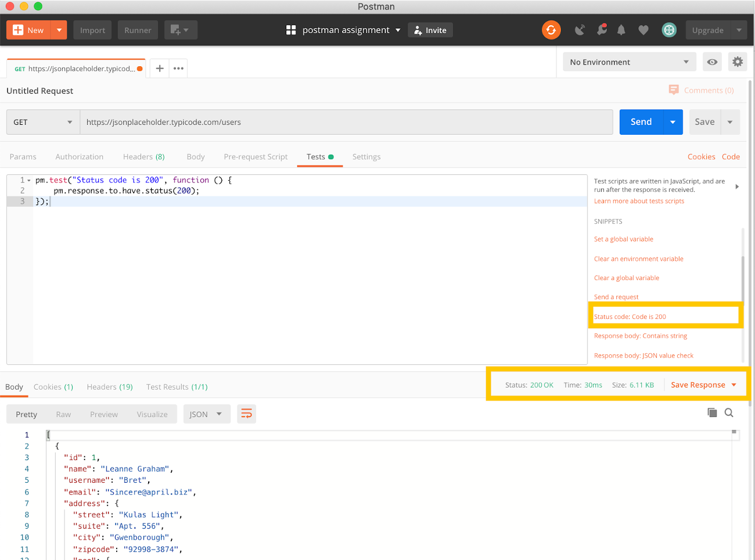Open the JSON format dropdown
The height and width of the screenshot is (560, 755).
(x=206, y=414)
